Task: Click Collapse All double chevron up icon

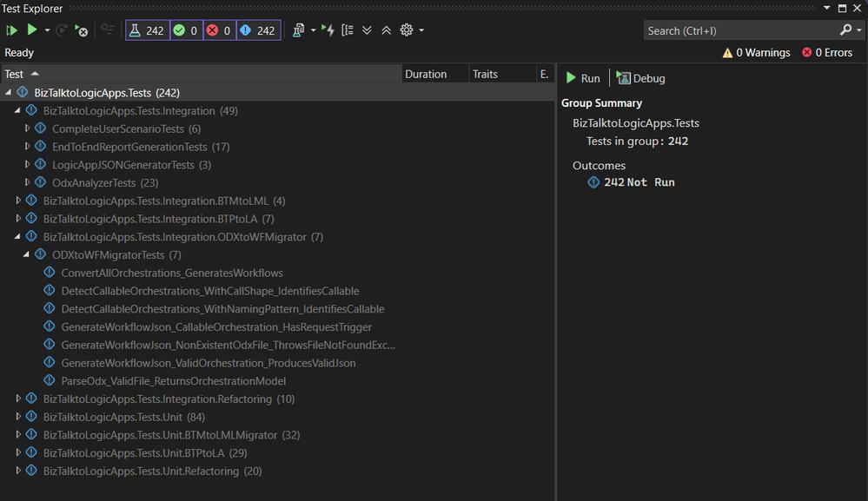Action: tap(387, 30)
